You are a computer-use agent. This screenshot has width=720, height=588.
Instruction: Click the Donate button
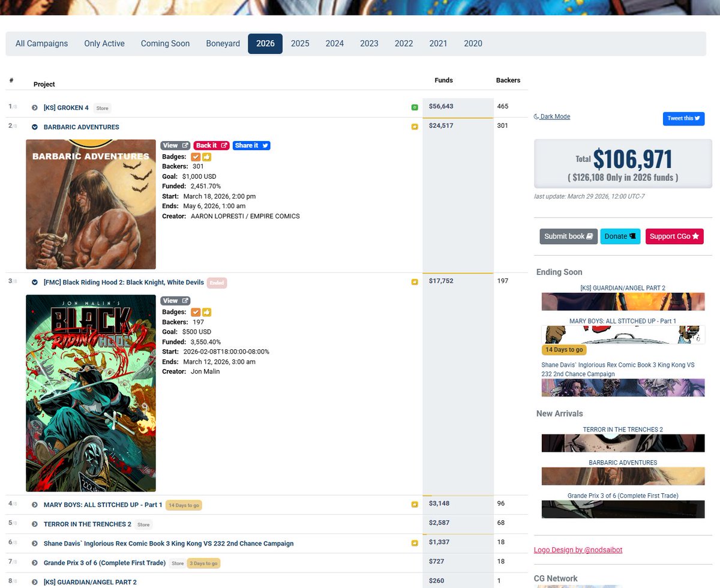[620, 236]
